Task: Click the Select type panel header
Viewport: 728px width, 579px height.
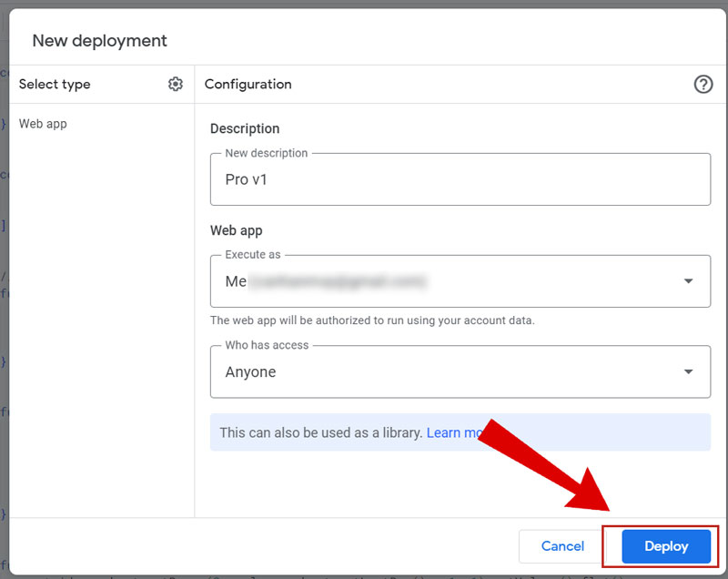Action: [55, 84]
